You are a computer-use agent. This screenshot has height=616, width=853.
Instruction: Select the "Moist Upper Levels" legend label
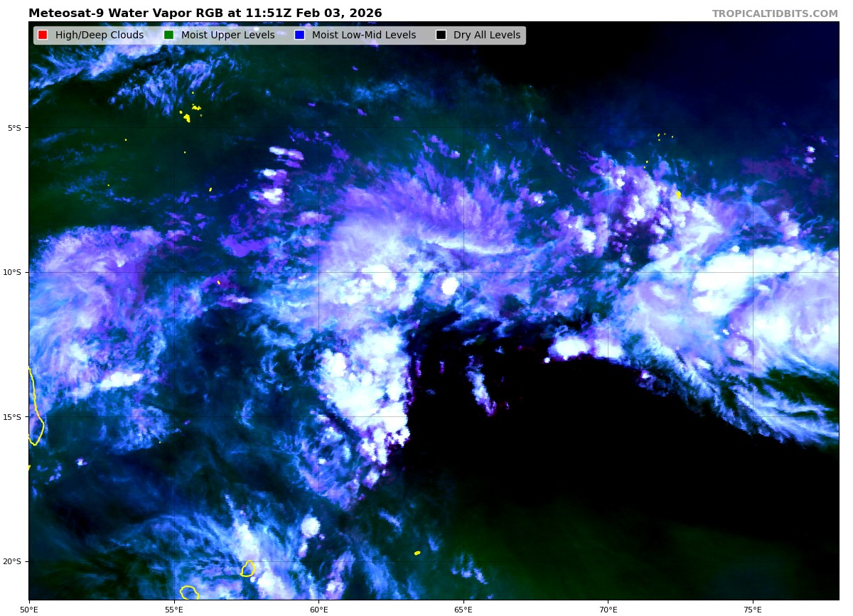[x=227, y=36]
